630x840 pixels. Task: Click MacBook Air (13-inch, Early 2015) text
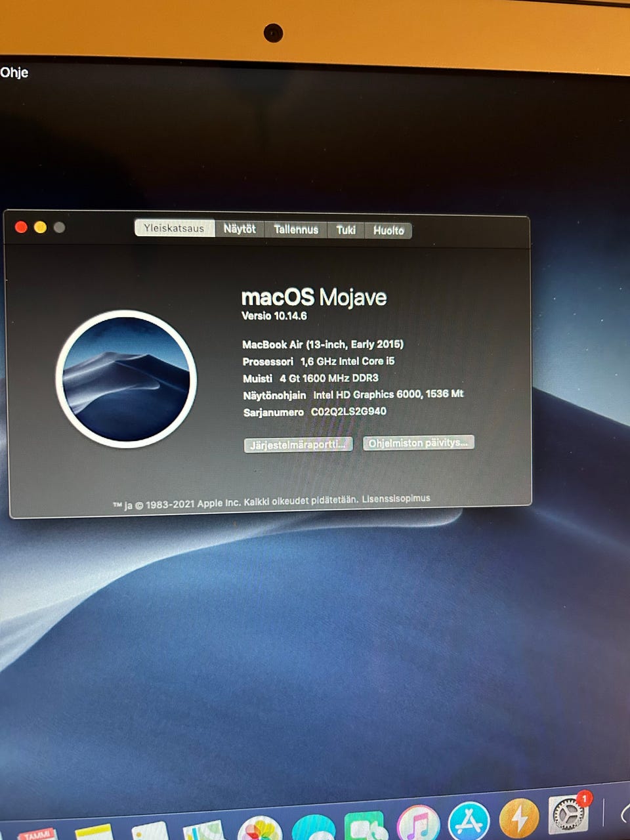click(323, 345)
